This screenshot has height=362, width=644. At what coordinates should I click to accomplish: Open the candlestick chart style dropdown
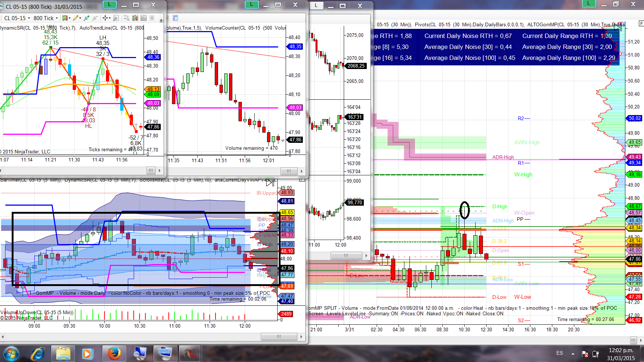point(66,18)
